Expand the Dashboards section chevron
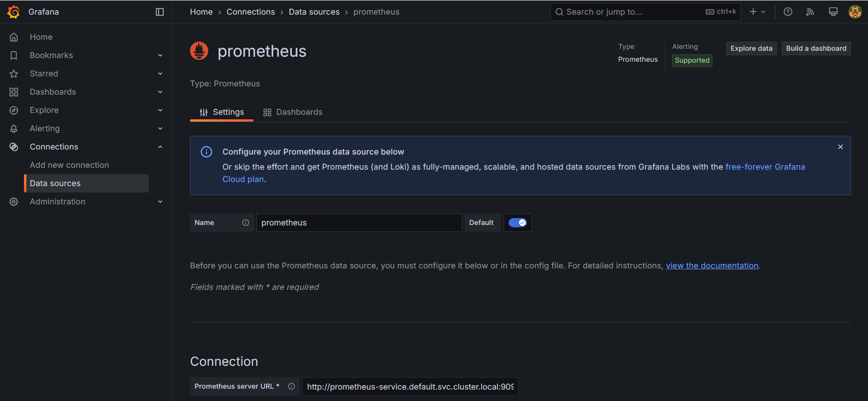 (160, 92)
